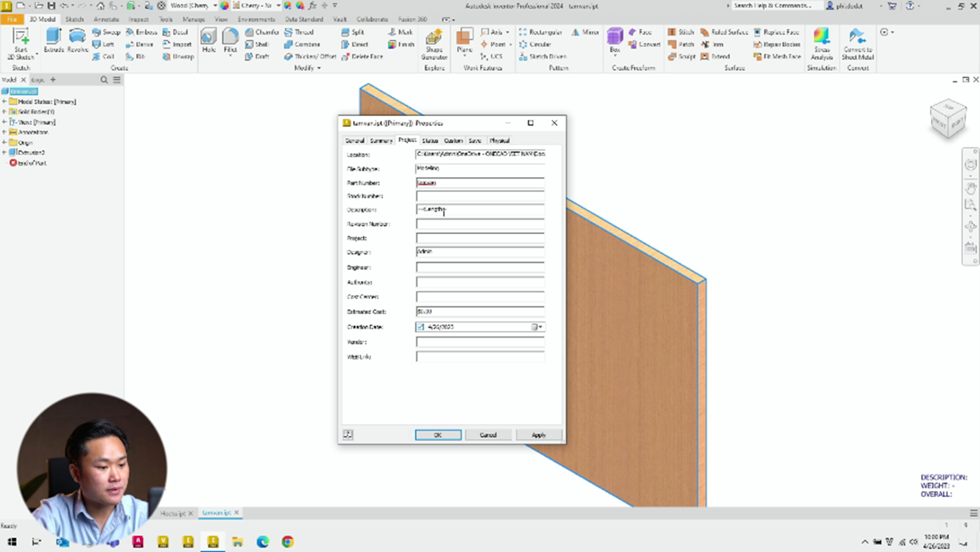The width and height of the screenshot is (980, 552).
Task: Cancel the properties dialog
Action: coord(488,435)
